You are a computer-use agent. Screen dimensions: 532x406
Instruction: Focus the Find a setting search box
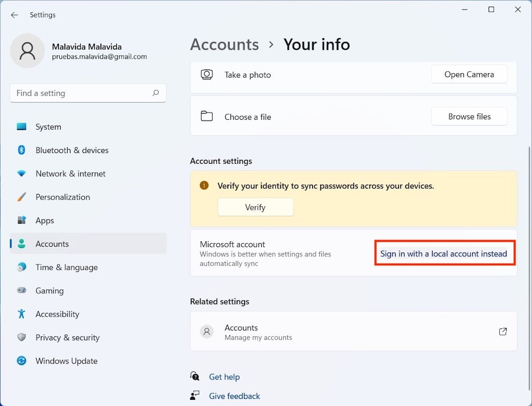coord(80,93)
